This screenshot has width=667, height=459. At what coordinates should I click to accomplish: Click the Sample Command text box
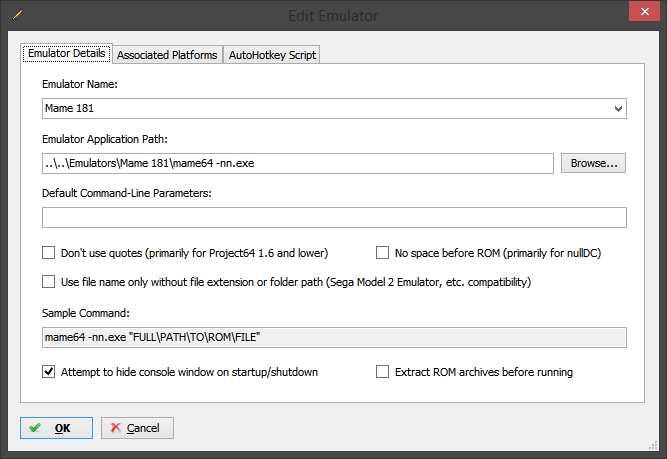point(334,337)
